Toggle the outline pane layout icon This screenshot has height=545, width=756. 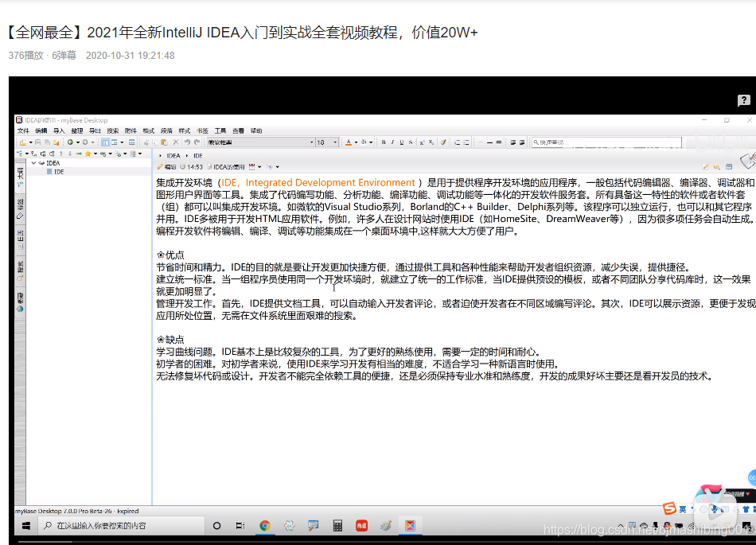coord(106,142)
